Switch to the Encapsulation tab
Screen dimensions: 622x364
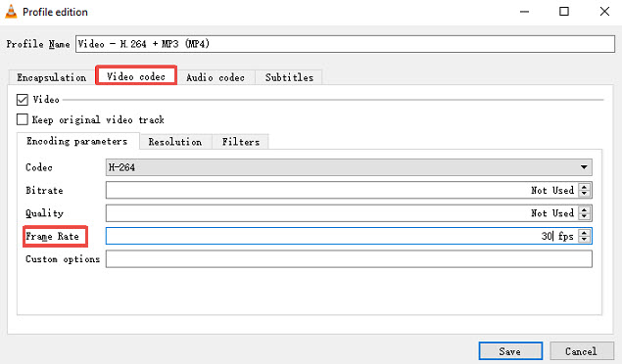(52, 77)
